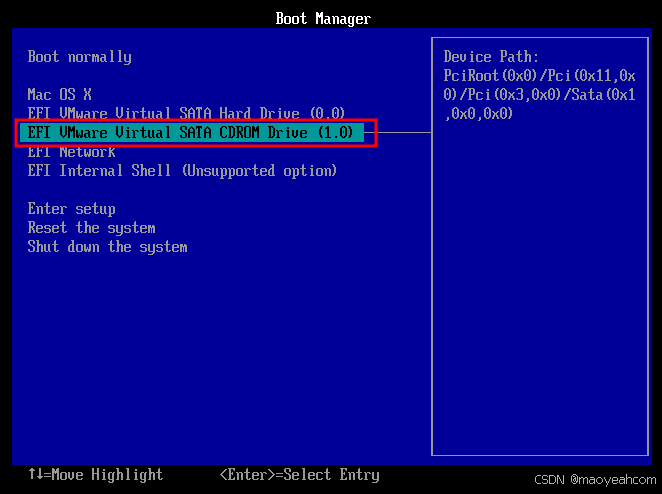Click the PciRoot device path value
The width and height of the screenshot is (662, 494).
(x=540, y=95)
